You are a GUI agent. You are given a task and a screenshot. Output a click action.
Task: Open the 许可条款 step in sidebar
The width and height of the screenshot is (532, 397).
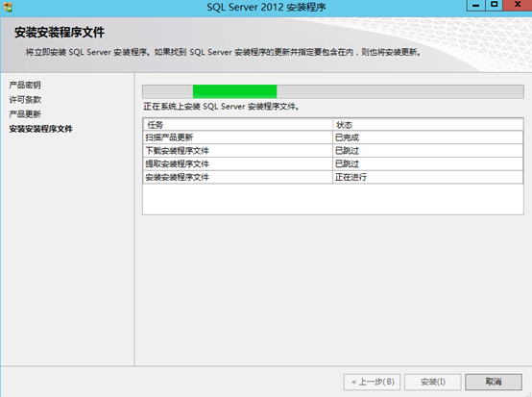25,100
